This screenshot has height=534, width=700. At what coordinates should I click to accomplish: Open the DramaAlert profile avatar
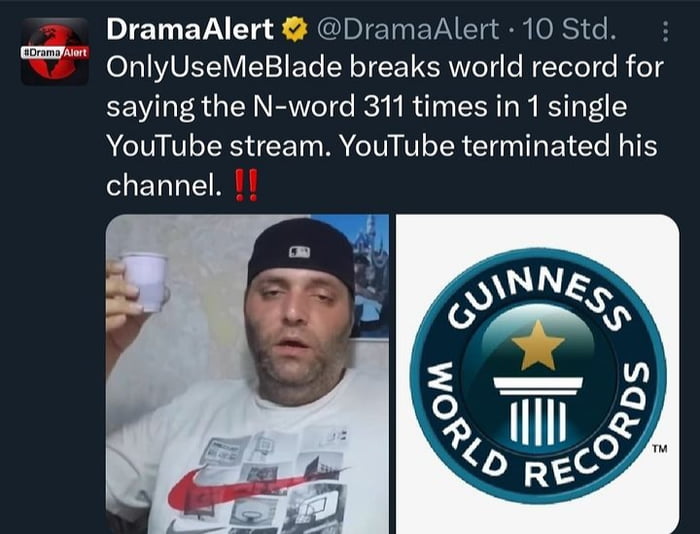click(55, 52)
